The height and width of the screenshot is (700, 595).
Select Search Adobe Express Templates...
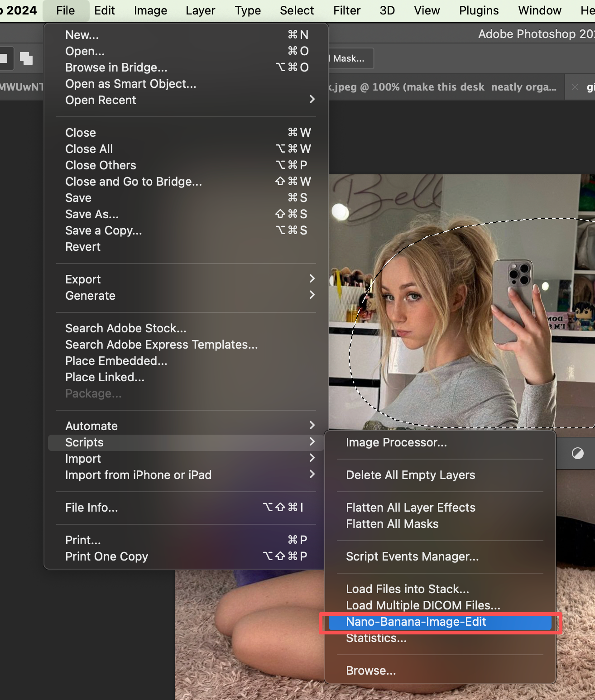186,345
